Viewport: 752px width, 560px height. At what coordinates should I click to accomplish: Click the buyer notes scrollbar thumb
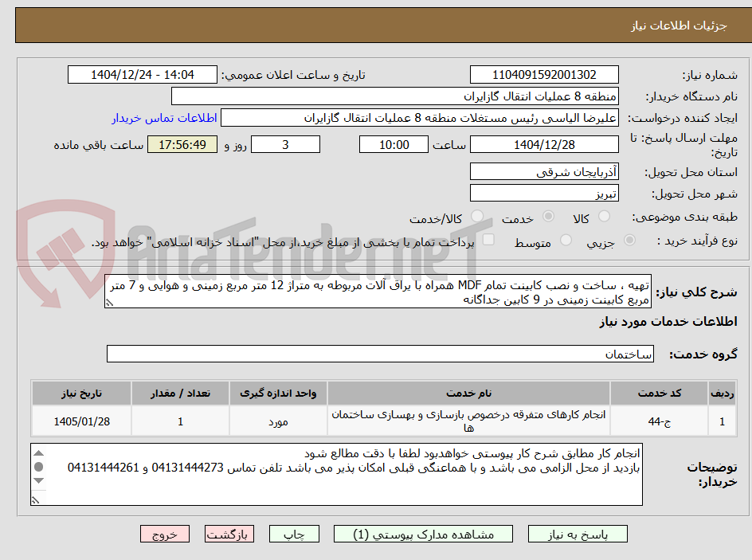click(39, 467)
